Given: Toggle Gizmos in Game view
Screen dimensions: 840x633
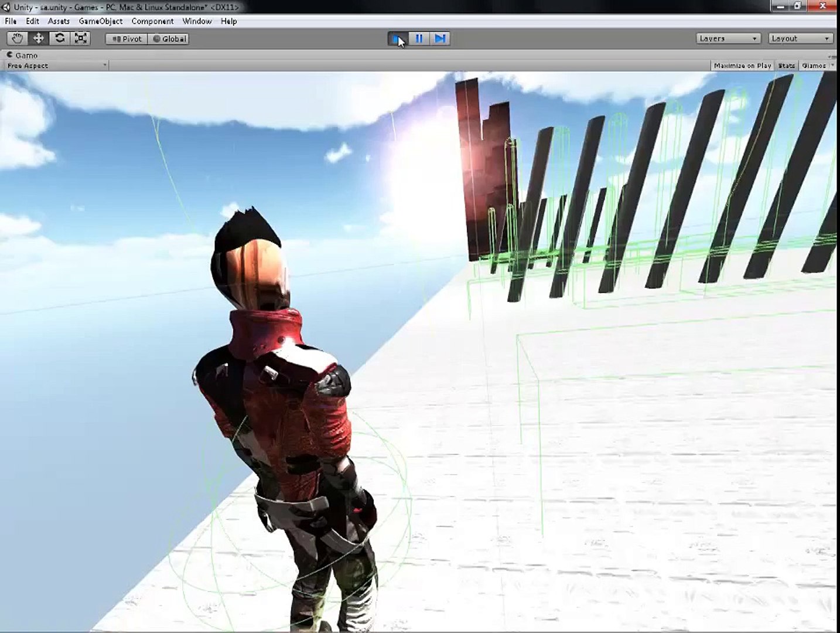Looking at the screenshot, I should point(814,66).
